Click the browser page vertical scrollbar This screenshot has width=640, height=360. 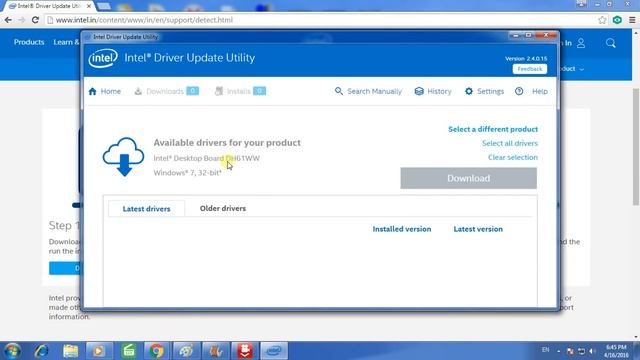(x=636, y=147)
